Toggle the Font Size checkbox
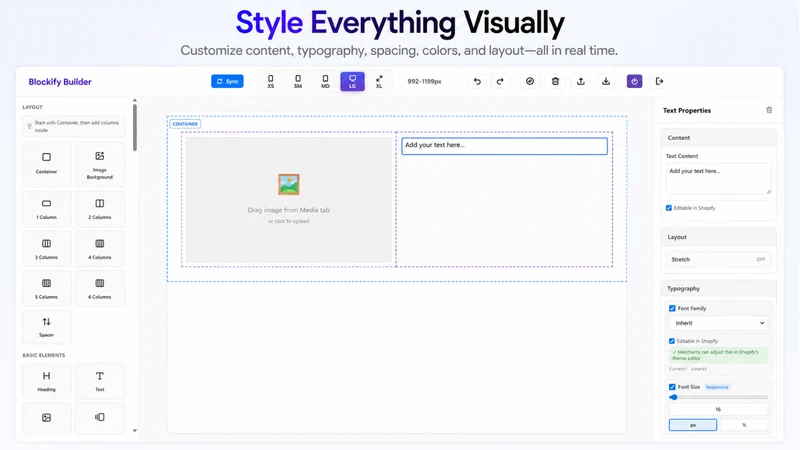 click(x=672, y=387)
